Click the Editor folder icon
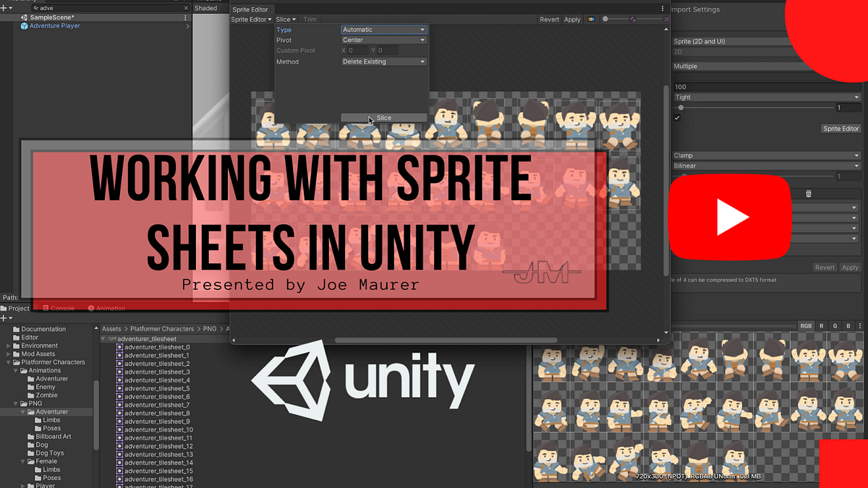868x488 pixels. pos(16,338)
